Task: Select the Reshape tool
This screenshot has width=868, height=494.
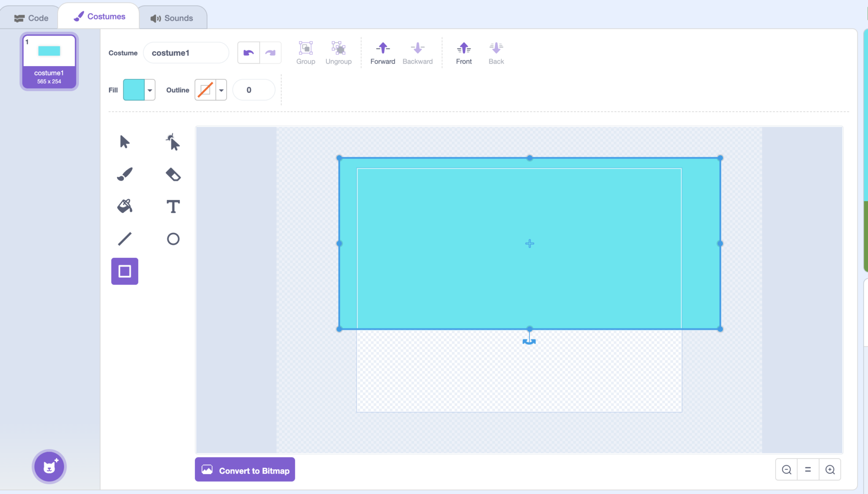Action: pyautogui.click(x=173, y=142)
